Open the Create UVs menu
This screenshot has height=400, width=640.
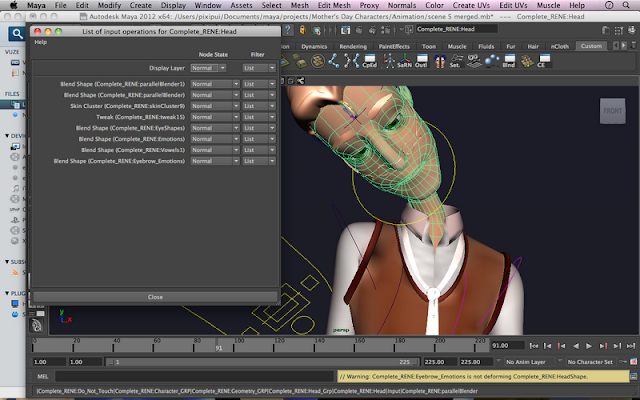click(x=471, y=5)
